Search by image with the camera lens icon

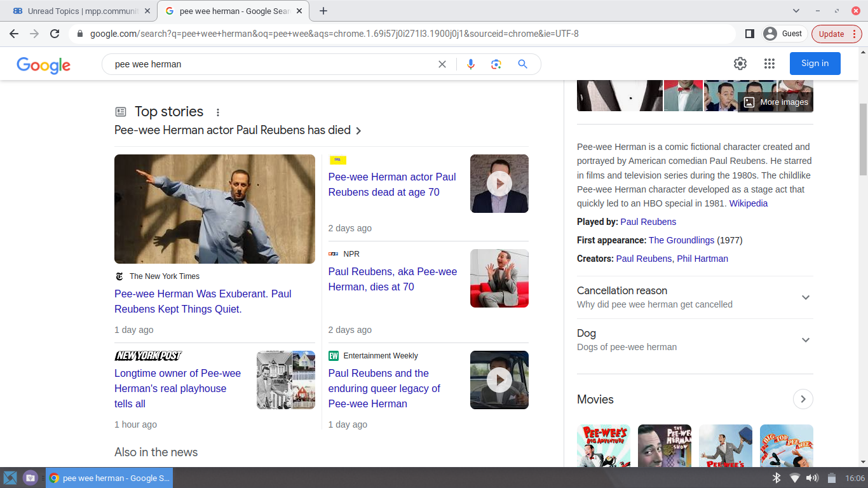pyautogui.click(x=496, y=64)
